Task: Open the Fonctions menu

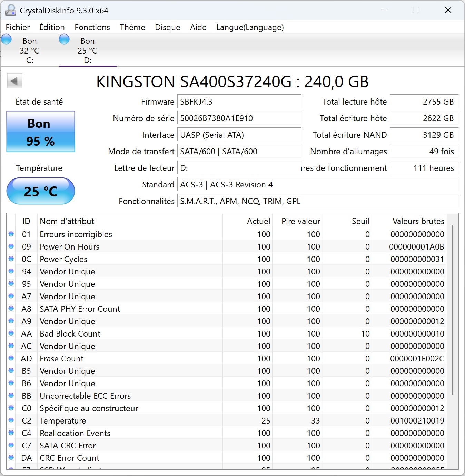Action: [92, 27]
